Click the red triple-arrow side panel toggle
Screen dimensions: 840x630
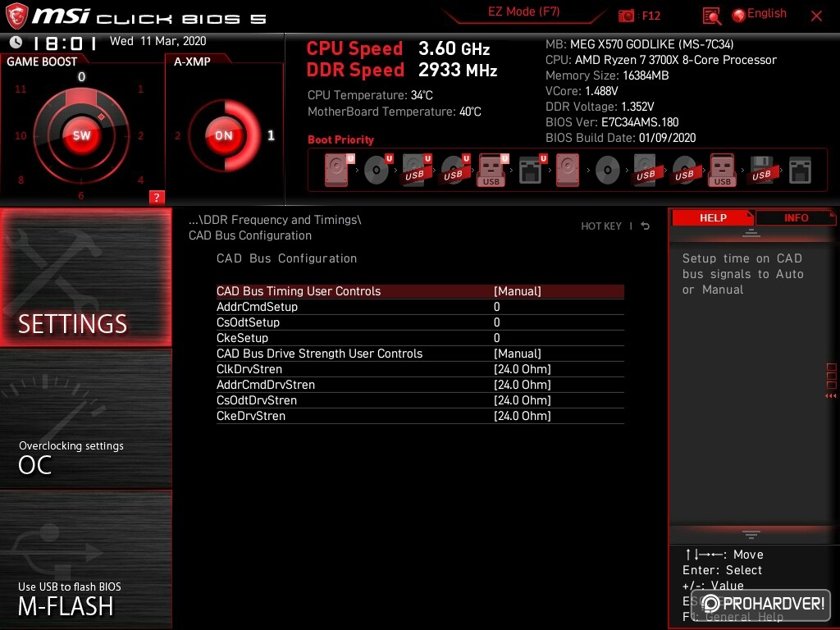pyautogui.click(x=830, y=396)
